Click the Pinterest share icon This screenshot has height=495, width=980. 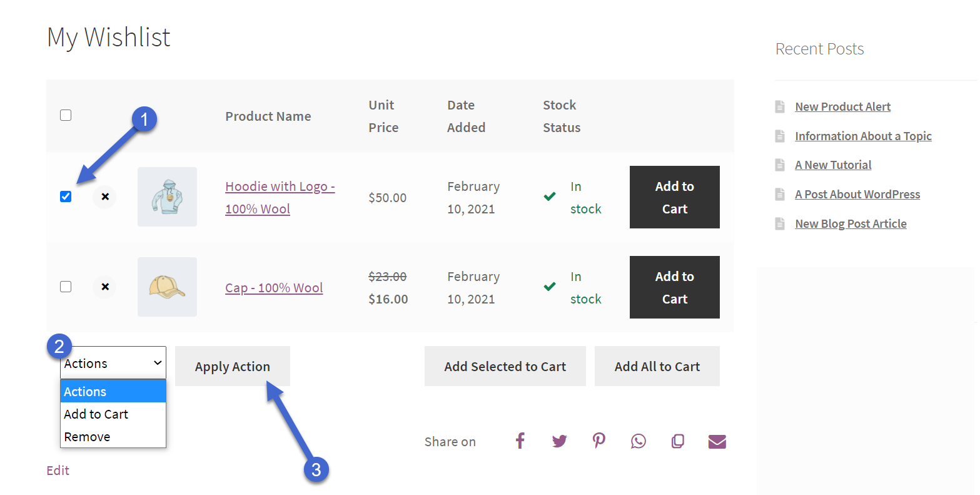coord(599,441)
